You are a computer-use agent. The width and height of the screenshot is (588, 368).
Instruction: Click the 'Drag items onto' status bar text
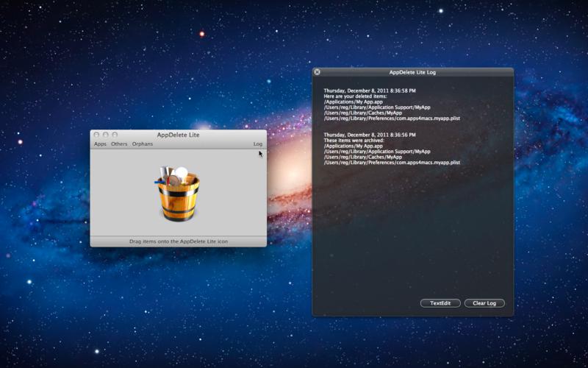[x=178, y=241]
